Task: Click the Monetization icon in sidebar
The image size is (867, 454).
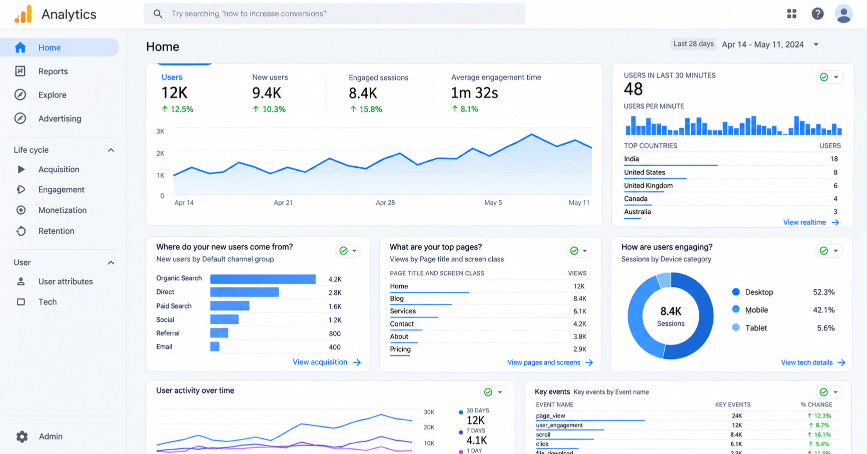Action: click(x=21, y=210)
